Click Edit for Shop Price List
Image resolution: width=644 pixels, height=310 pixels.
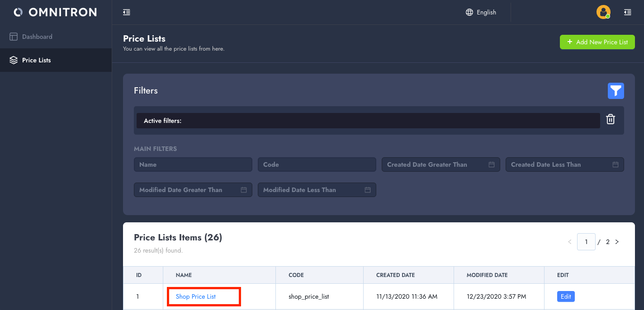pos(566,296)
